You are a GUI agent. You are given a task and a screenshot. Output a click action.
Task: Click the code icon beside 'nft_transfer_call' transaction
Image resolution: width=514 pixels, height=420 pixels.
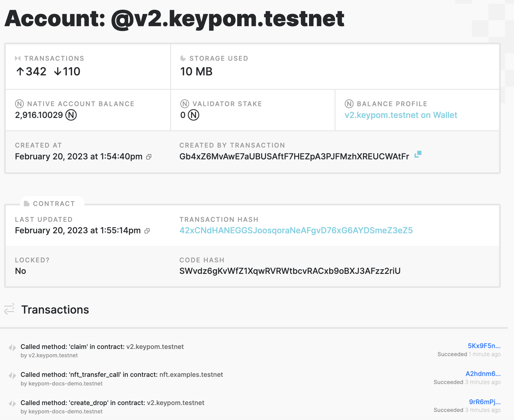point(12,375)
